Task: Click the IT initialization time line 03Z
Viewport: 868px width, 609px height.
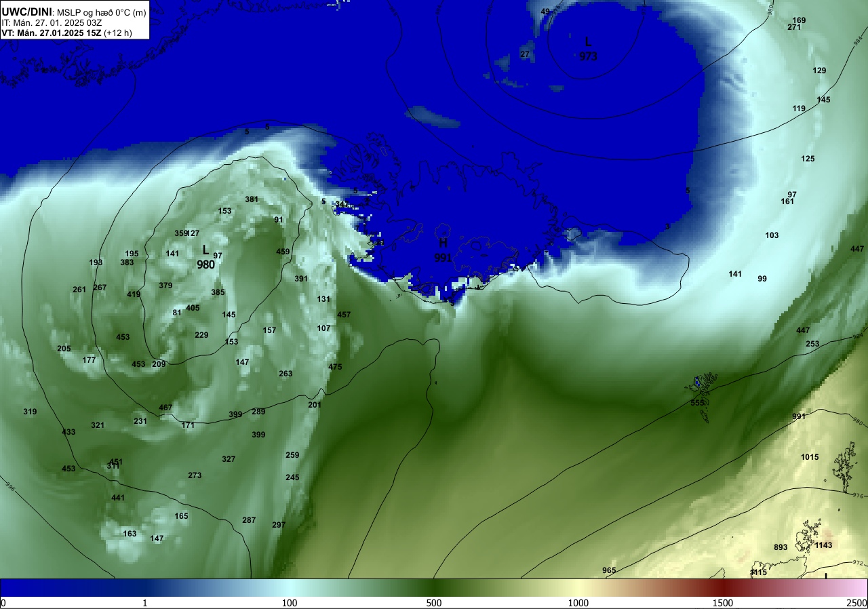Action: pyautogui.click(x=51, y=22)
